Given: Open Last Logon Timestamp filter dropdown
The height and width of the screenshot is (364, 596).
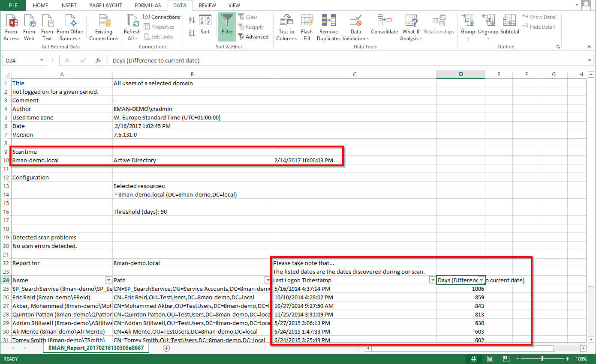Looking at the screenshot, I should (432, 280).
